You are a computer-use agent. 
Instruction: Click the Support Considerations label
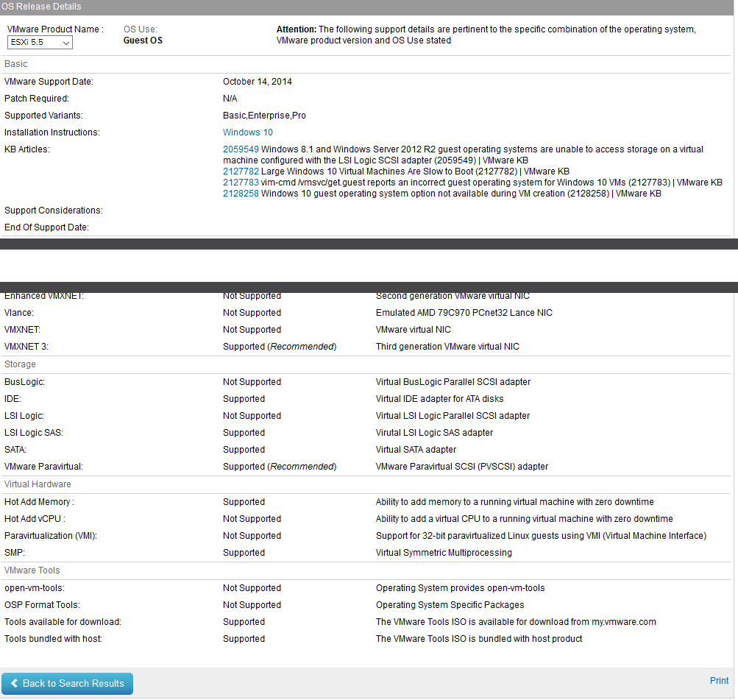pos(54,211)
